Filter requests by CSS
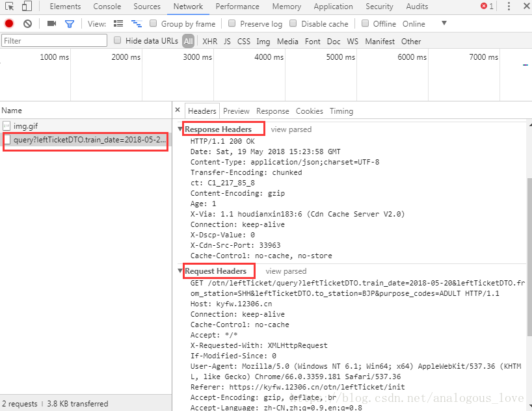 tap(244, 42)
